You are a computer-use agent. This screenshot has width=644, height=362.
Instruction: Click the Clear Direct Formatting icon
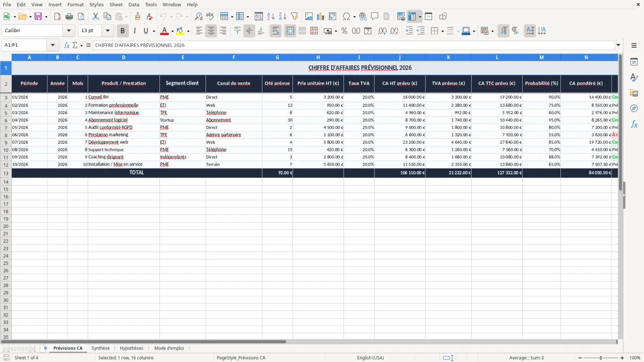click(150, 17)
